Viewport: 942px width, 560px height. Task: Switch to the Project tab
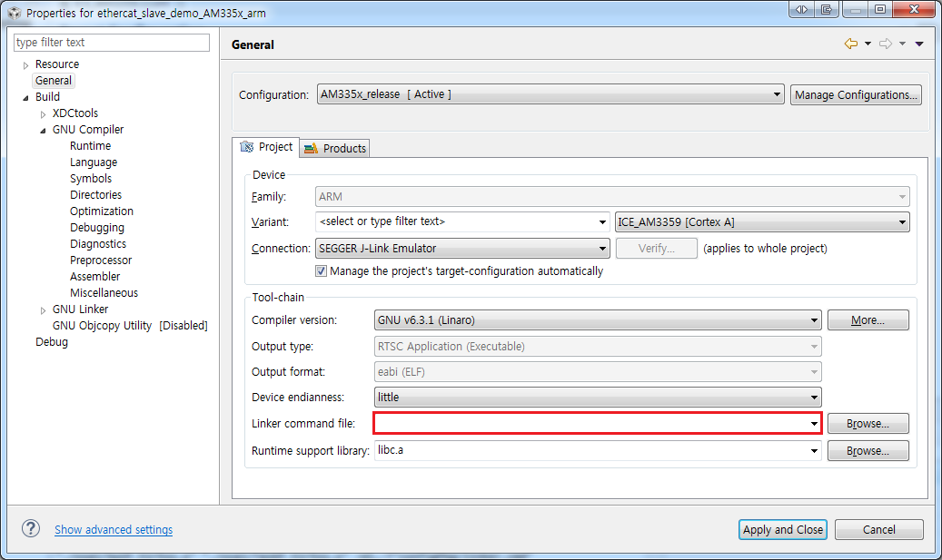click(266, 147)
